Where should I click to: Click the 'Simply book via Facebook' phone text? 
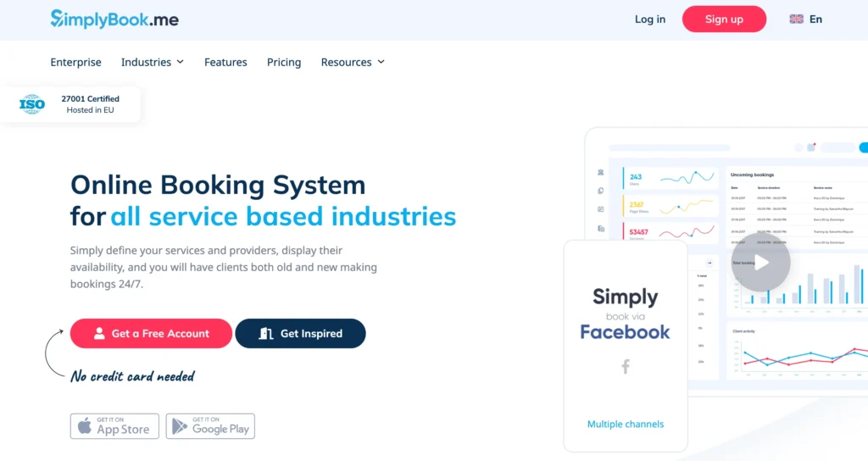click(x=626, y=314)
